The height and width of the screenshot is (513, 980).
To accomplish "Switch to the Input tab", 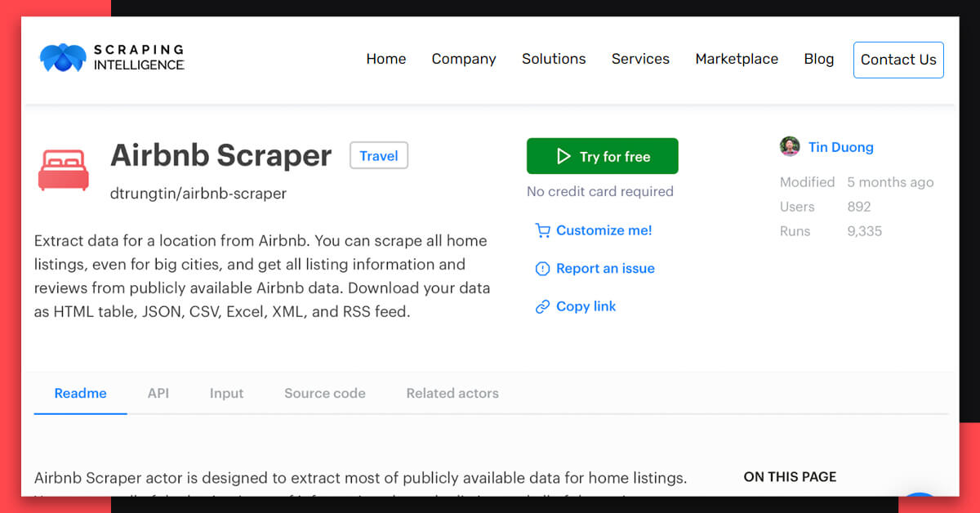I will click(226, 393).
